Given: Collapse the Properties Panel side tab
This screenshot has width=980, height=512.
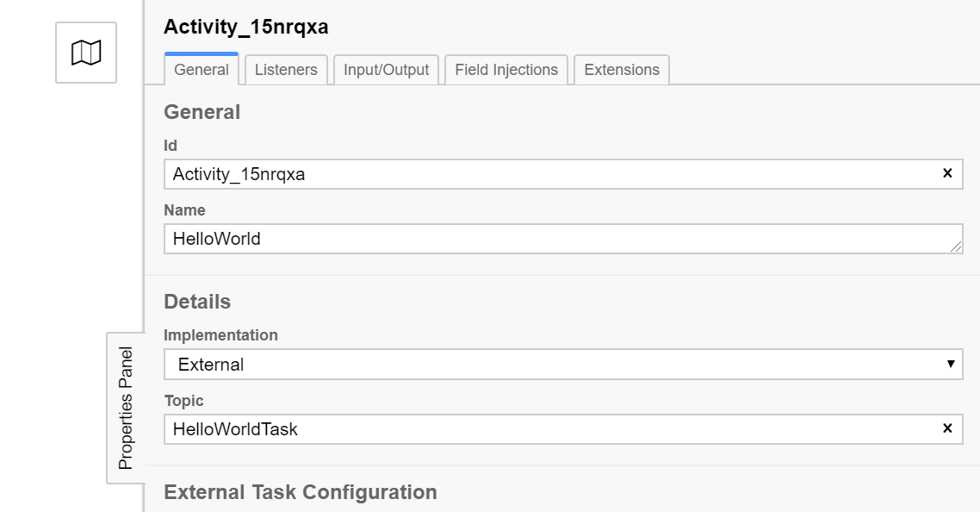Looking at the screenshot, I should 126,408.
